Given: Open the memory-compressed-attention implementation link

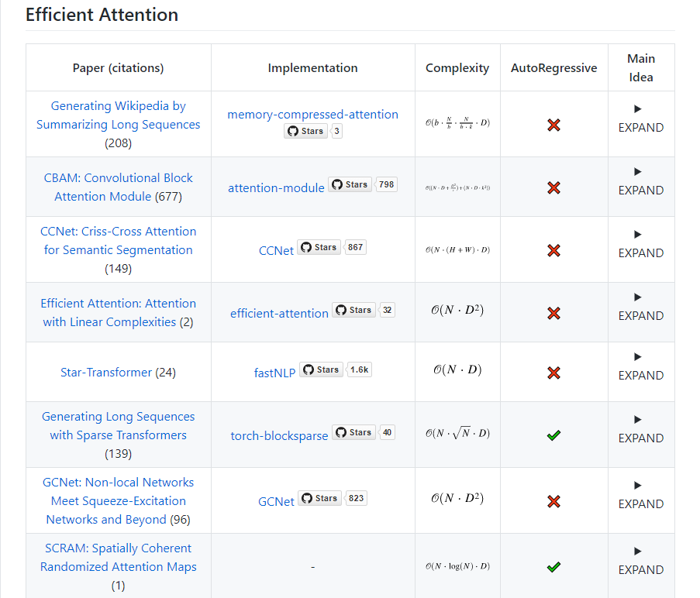Looking at the screenshot, I should click(x=312, y=115).
